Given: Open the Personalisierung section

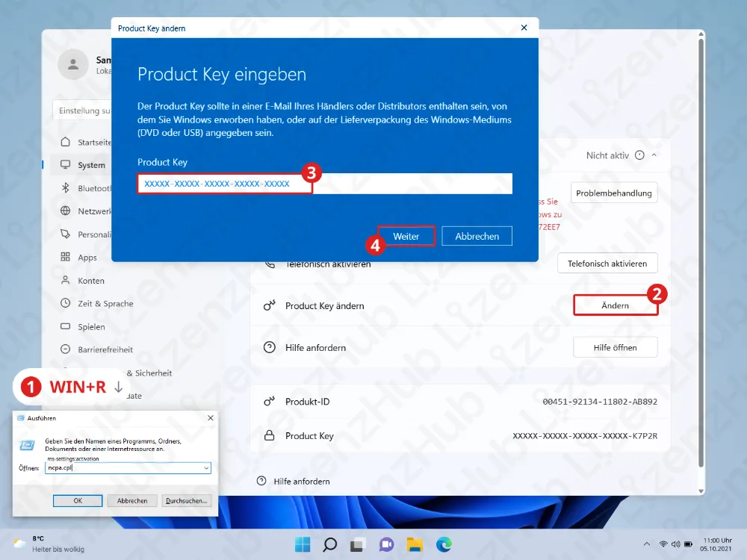Looking at the screenshot, I should tap(94, 234).
